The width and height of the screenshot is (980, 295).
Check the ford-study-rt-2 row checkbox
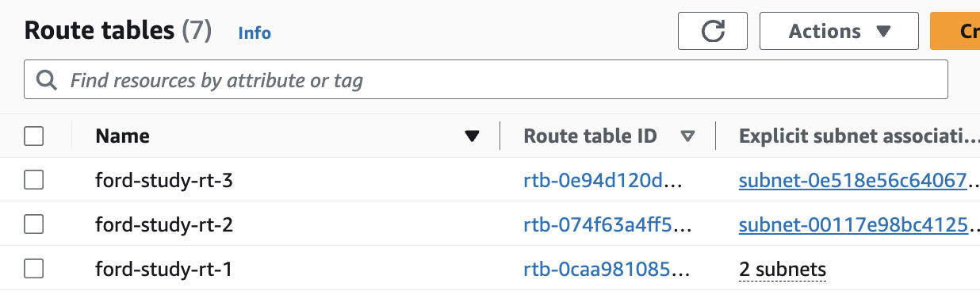33,225
